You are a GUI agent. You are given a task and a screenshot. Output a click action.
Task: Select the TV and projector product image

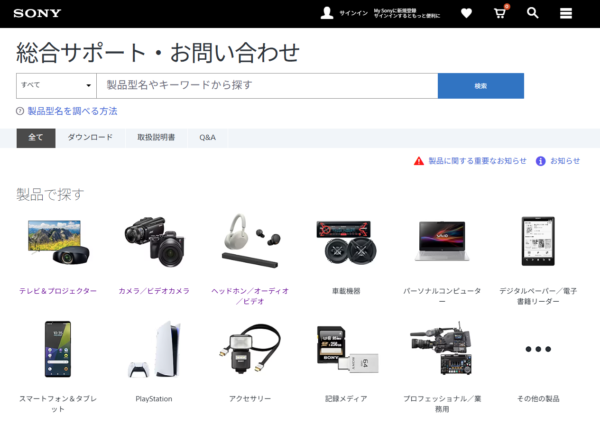(58, 242)
